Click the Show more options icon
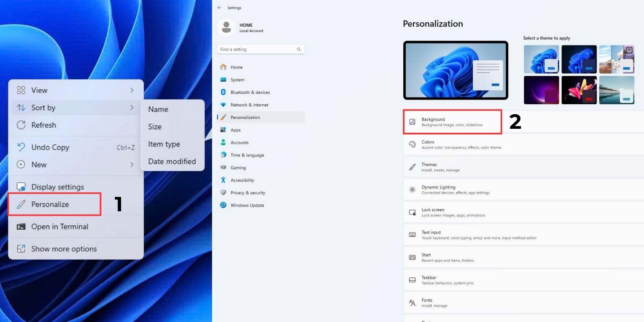 coord(21,249)
